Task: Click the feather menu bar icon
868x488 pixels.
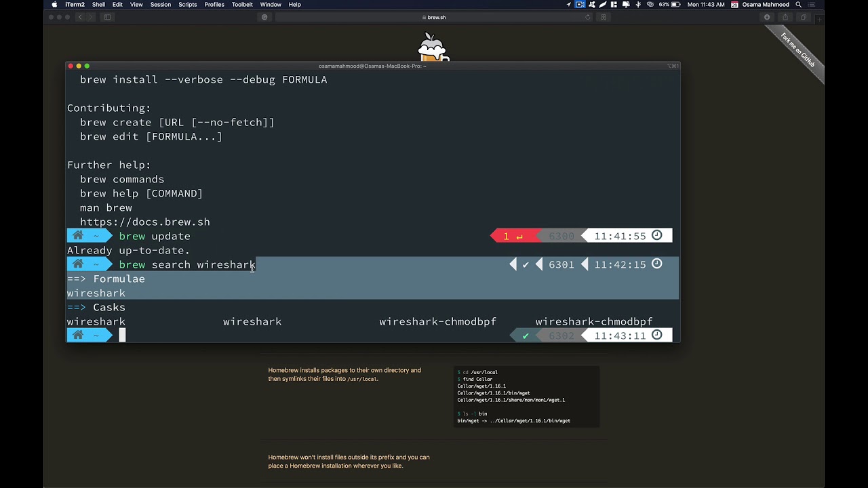Action: (x=602, y=5)
